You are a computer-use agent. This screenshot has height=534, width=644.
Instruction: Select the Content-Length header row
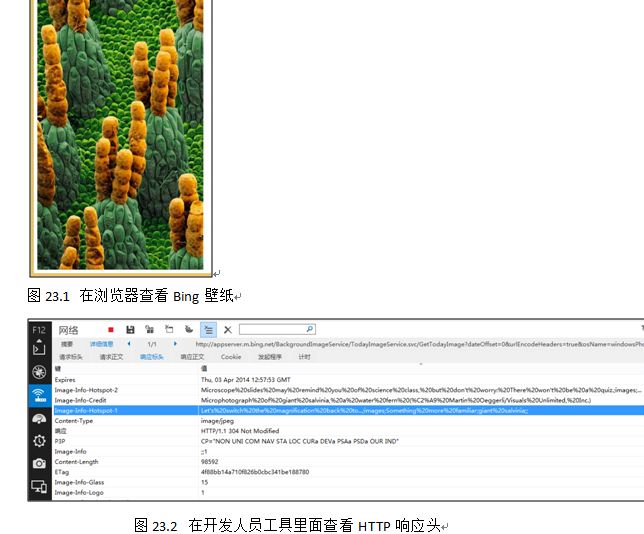[348, 462]
